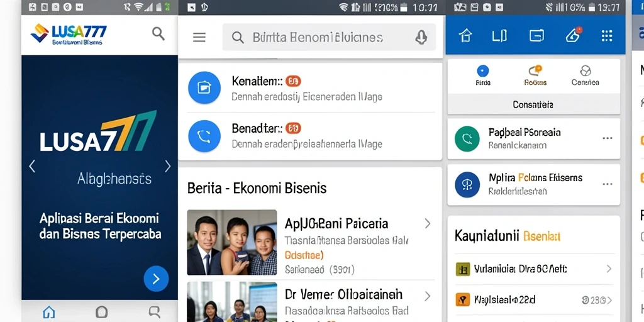The height and width of the screenshot is (322, 644).
Task: Tap the blue round forward arrow button
Action: click(x=156, y=279)
